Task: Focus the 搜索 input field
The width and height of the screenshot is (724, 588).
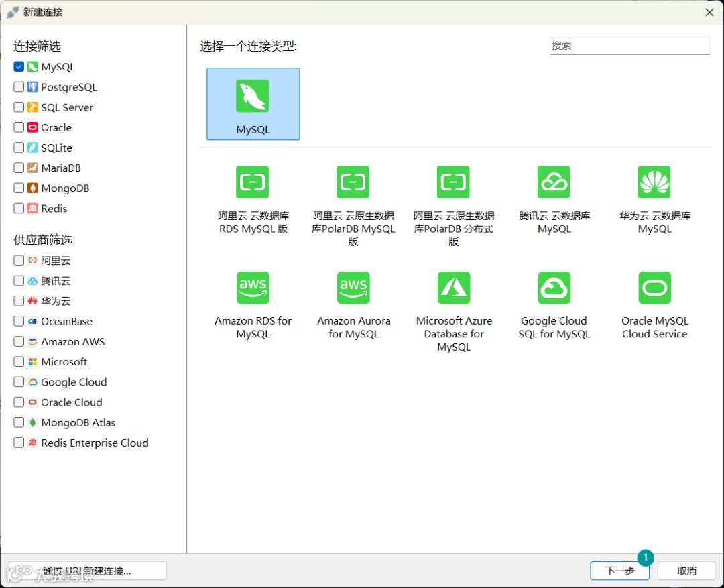Action: tap(629, 46)
